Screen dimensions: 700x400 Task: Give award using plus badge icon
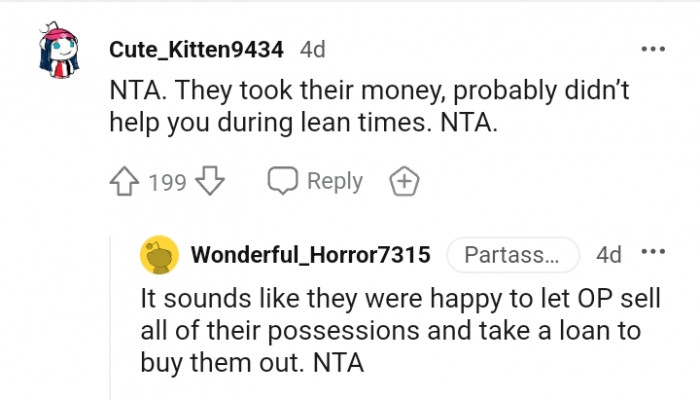403,182
